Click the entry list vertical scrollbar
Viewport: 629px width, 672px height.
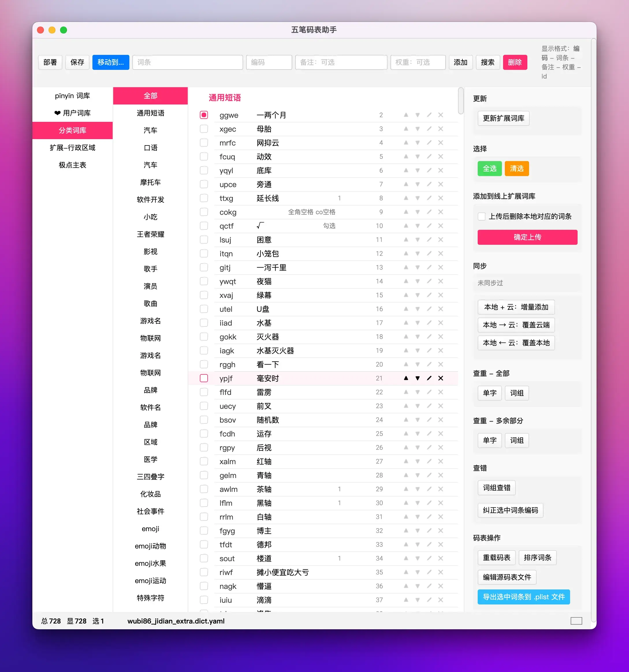[461, 101]
